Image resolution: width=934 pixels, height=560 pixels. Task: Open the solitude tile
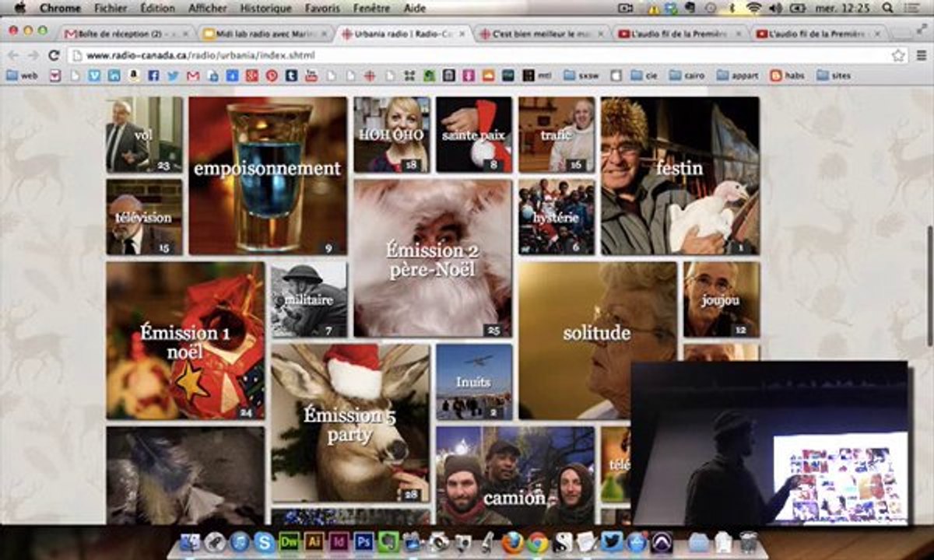[x=598, y=341]
